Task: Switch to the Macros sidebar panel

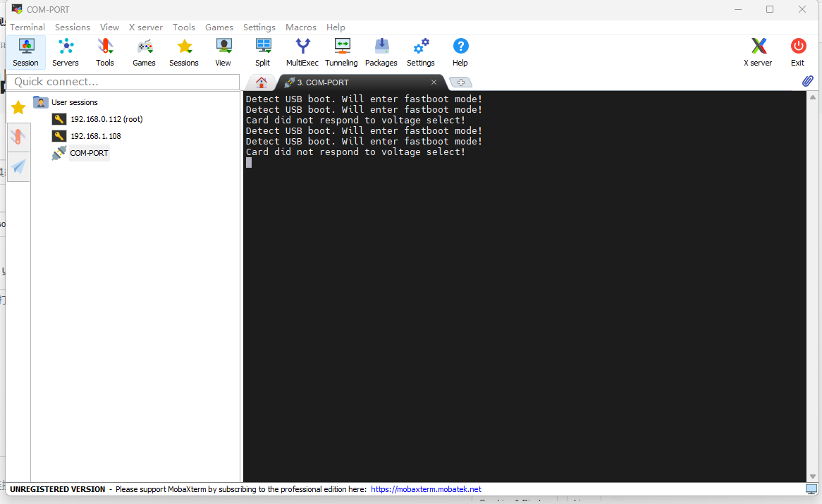Action: point(18,167)
